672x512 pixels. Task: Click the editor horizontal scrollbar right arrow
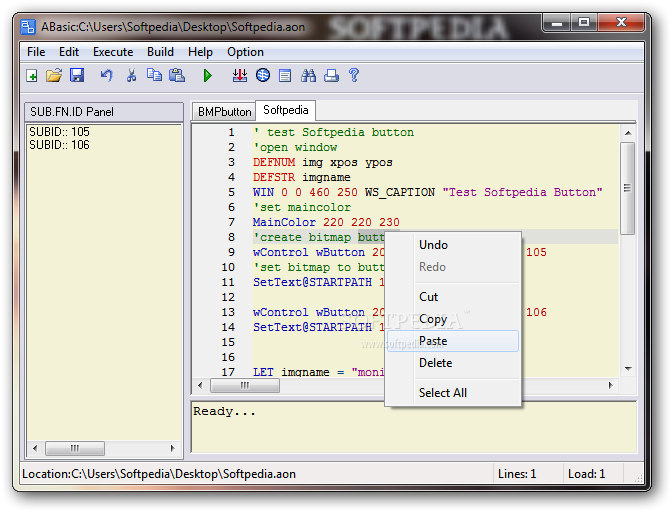(x=610, y=386)
